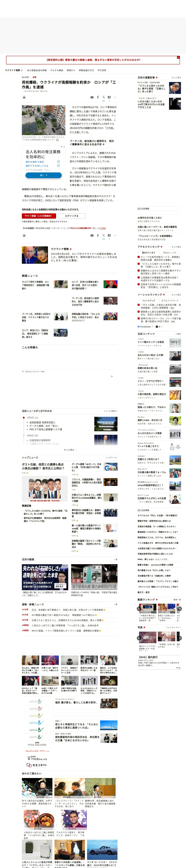Expand もっと見る in 注目の連載記事
This screenshot has height=868, width=186.
[x=176, y=78]
